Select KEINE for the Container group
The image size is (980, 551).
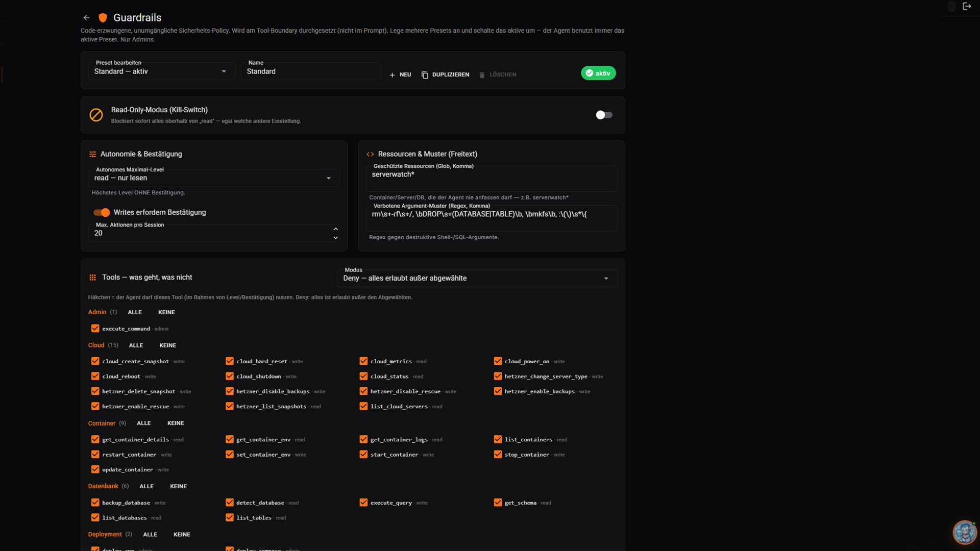[x=176, y=423]
